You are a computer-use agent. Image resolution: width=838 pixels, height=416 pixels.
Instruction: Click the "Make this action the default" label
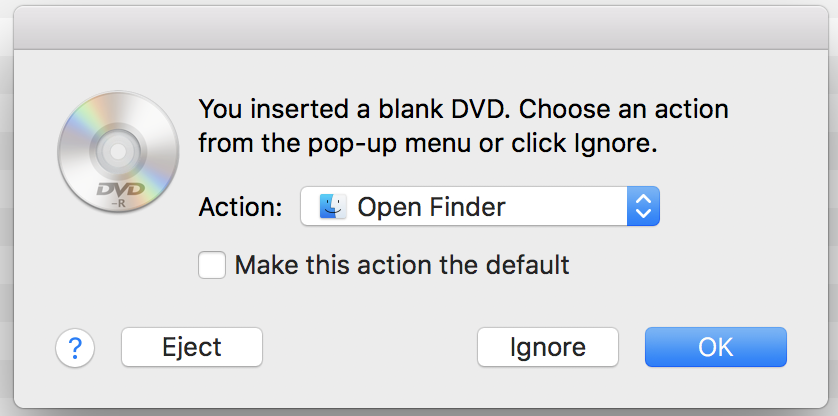tap(402, 265)
